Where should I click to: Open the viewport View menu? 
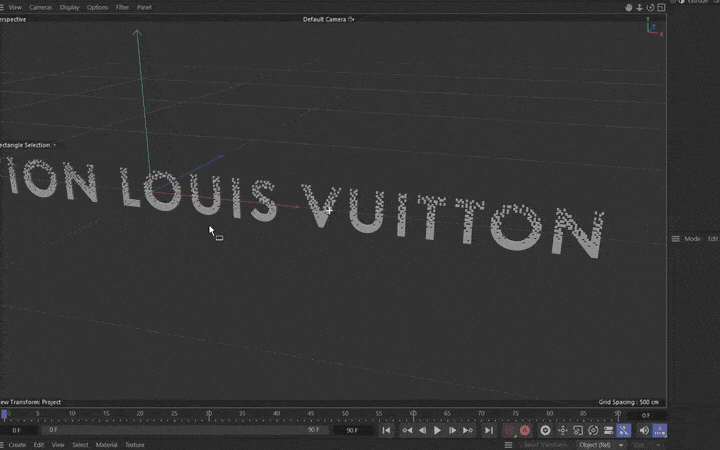click(15, 7)
